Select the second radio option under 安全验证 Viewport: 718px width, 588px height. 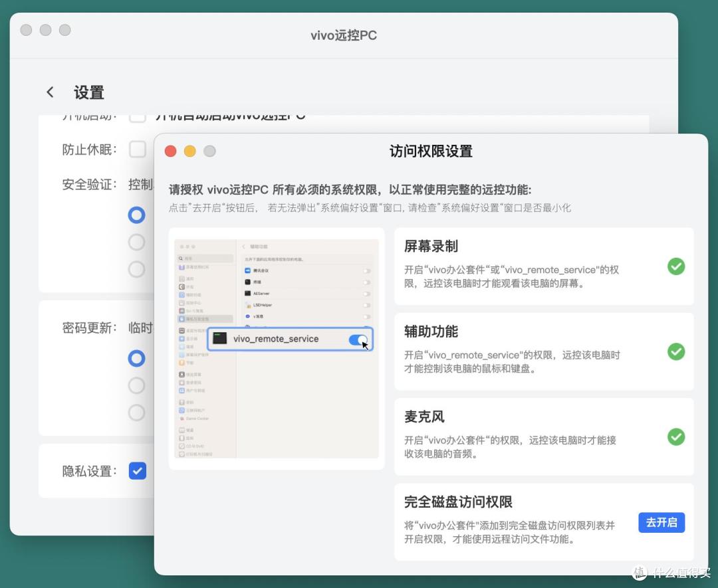click(136, 242)
